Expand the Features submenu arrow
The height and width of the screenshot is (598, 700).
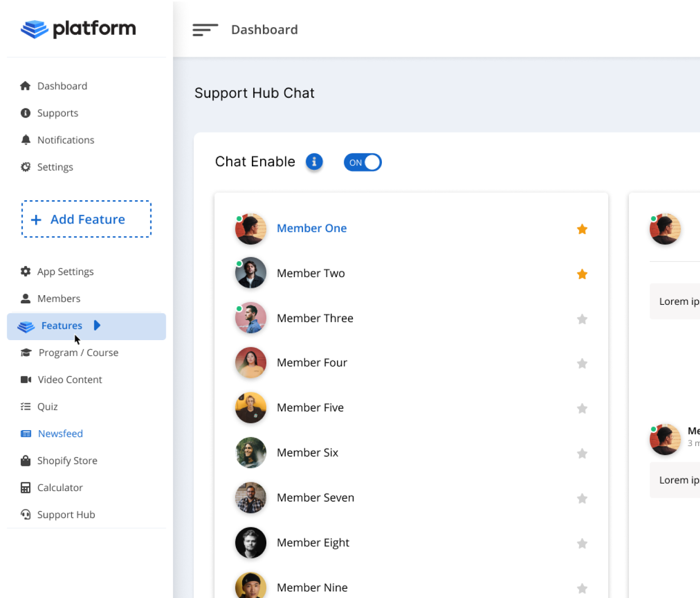coord(97,325)
